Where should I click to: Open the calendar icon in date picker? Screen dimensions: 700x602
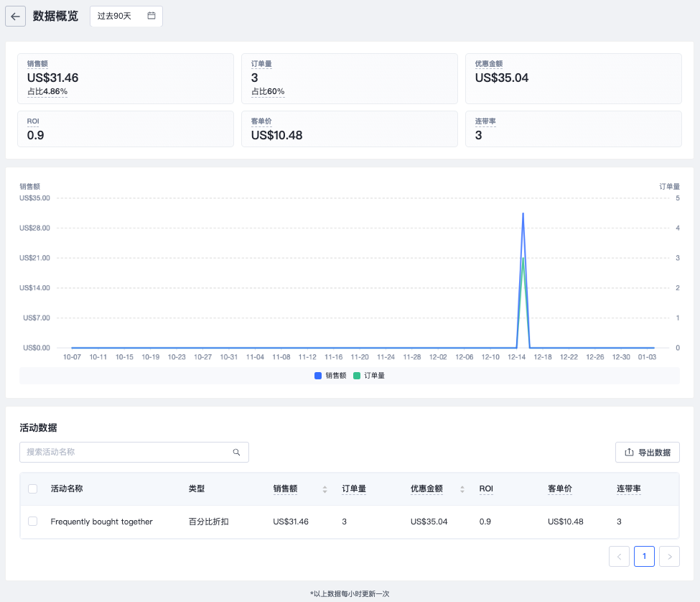(x=151, y=16)
